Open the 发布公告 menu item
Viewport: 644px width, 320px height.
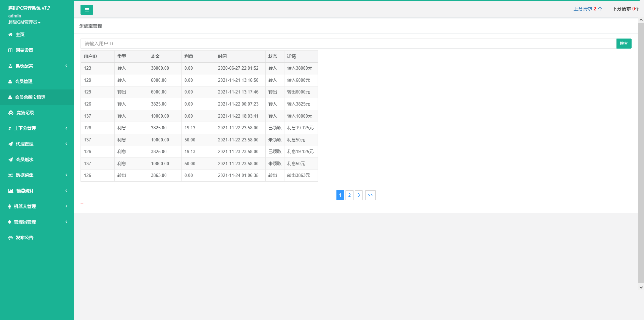point(37,238)
